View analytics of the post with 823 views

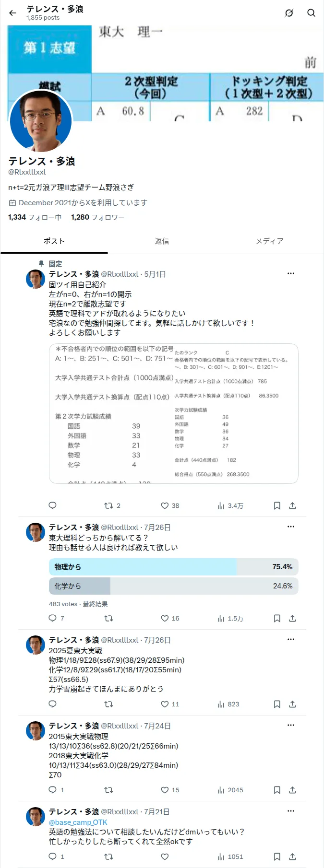[228, 704]
